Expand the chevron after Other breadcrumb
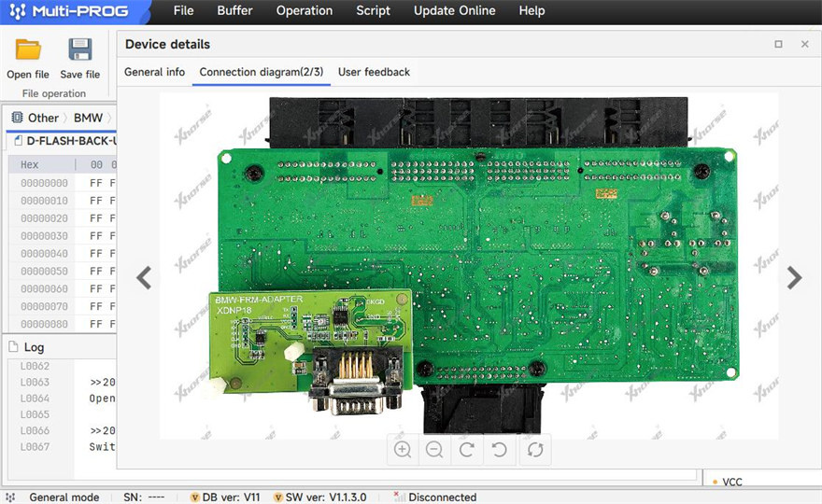Screen dimensions: 822x504 pyautogui.click(x=65, y=118)
